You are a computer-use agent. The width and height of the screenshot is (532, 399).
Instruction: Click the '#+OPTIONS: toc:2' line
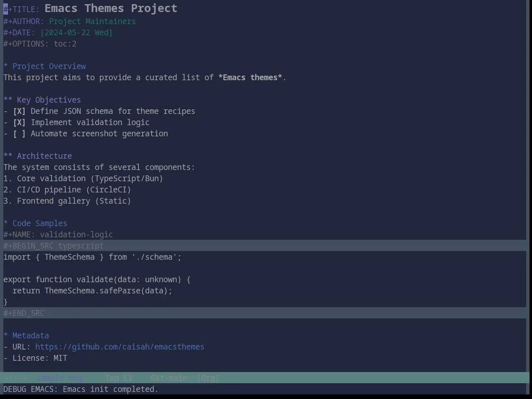(40, 44)
